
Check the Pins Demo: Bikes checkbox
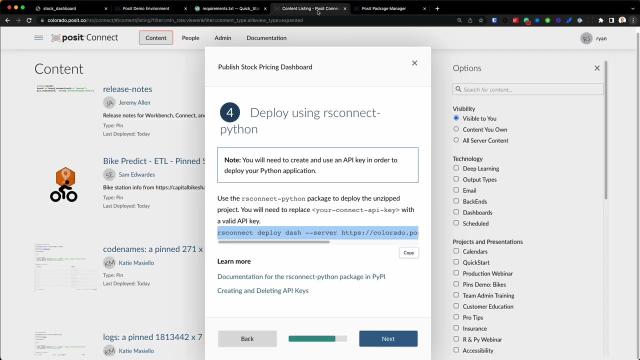click(x=456, y=284)
